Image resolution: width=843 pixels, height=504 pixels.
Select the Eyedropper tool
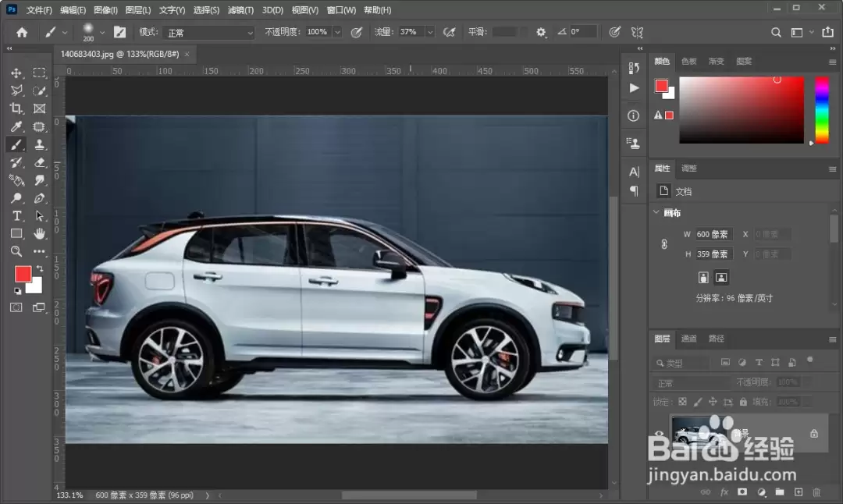[16, 127]
